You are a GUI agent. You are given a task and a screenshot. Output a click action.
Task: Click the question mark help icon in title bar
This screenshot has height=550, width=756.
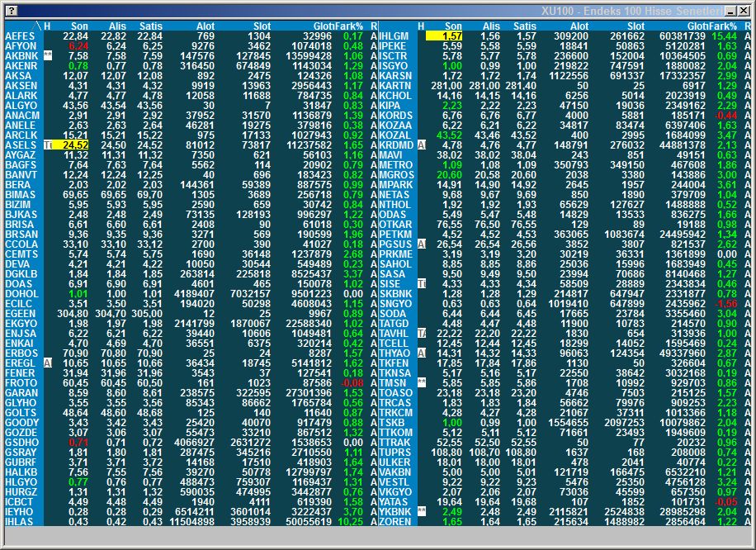click(x=12, y=11)
